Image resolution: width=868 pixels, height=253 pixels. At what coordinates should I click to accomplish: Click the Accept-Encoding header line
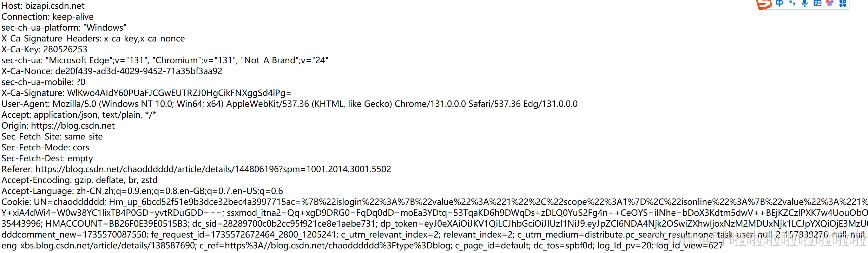click(x=80, y=180)
